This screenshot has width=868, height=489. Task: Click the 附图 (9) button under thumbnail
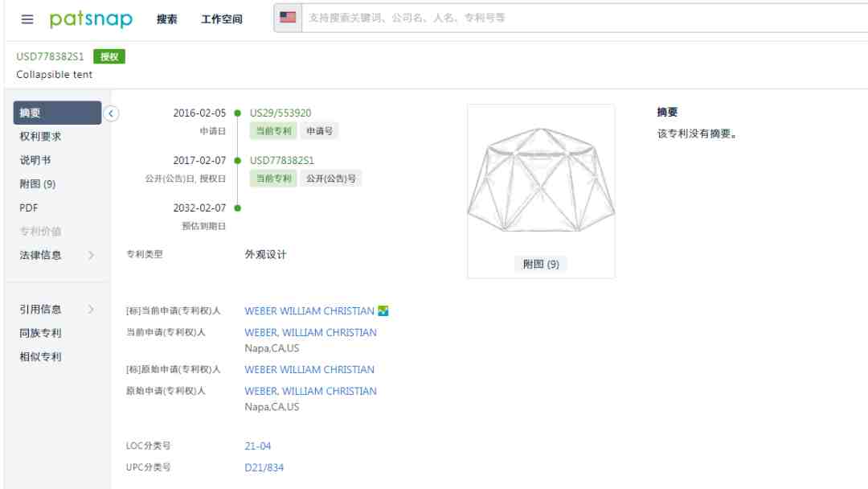[541, 264]
